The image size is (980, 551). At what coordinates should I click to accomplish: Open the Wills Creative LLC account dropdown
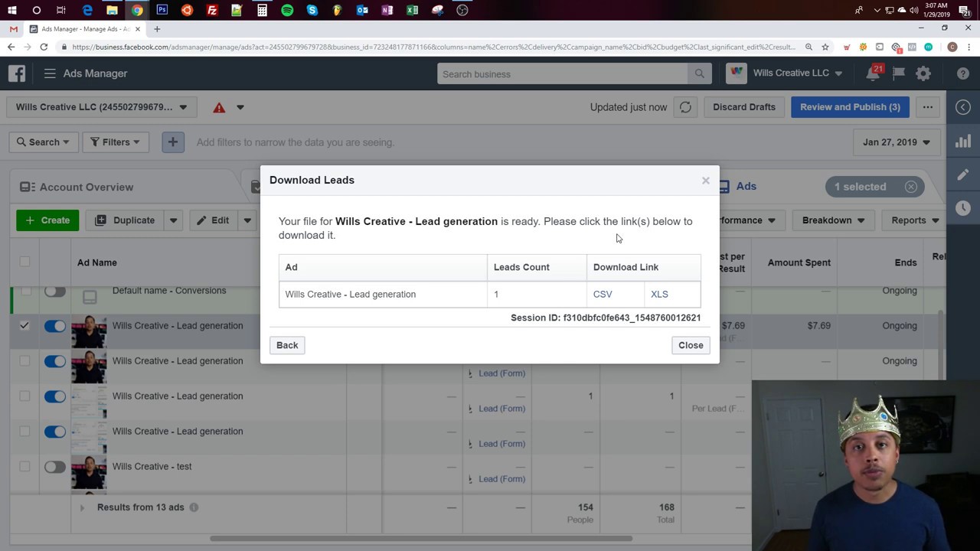[x=102, y=107]
